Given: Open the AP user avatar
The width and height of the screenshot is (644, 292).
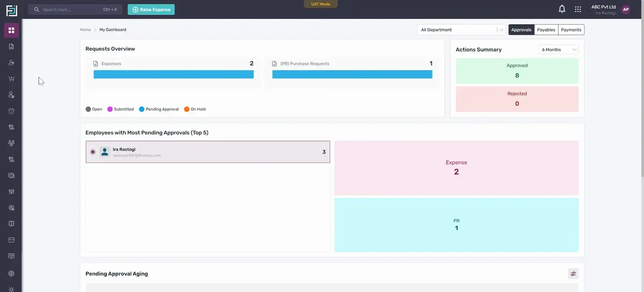Looking at the screenshot, I should pyautogui.click(x=626, y=9).
